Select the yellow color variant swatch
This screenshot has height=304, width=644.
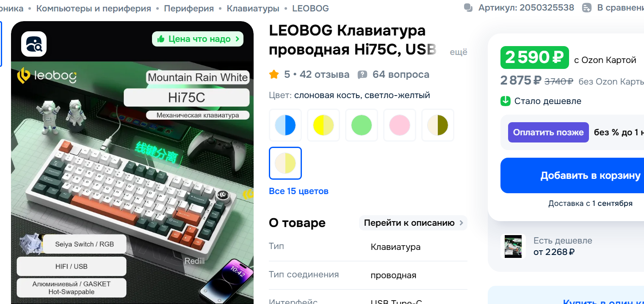[x=323, y=125]
